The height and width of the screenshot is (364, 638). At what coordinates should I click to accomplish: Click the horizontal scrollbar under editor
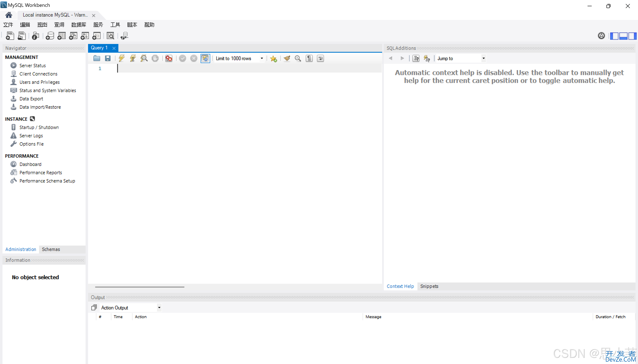click(x=140, y=287)
